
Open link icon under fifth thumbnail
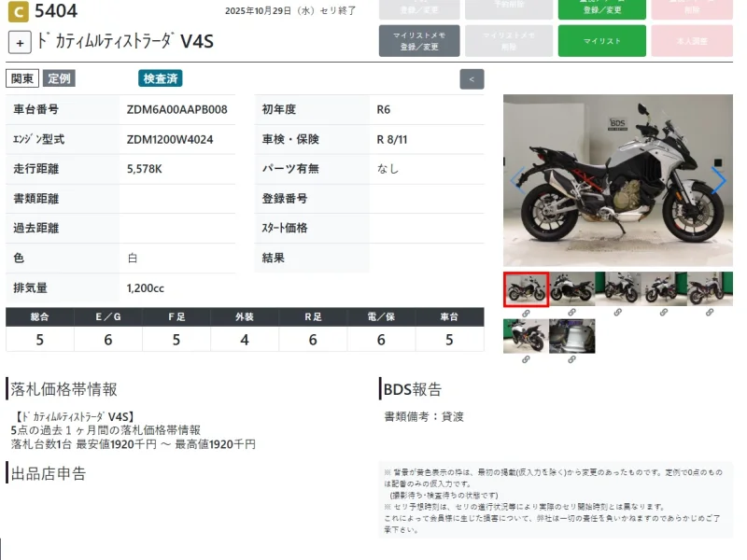(x=710, y=312)
